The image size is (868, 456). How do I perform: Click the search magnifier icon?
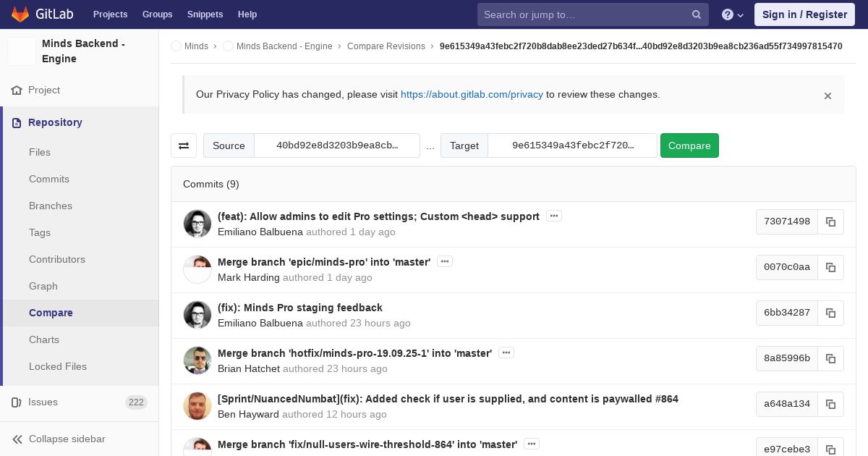697,14
